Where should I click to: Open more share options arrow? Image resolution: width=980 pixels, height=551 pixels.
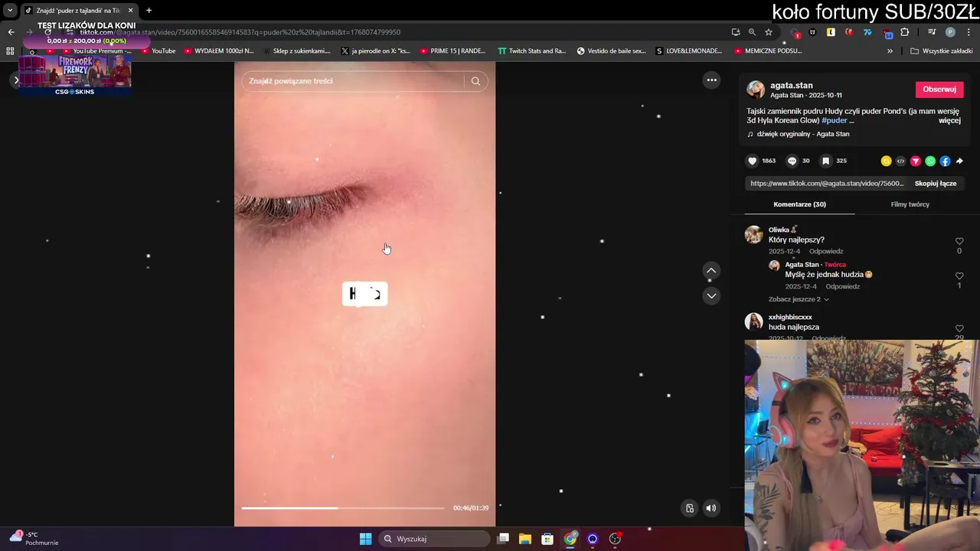coord(959,161)
